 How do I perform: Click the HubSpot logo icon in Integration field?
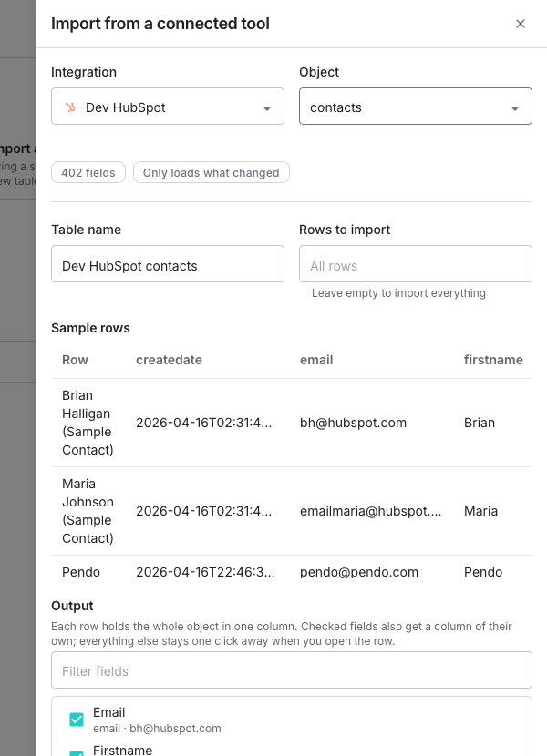coord(70,107)
